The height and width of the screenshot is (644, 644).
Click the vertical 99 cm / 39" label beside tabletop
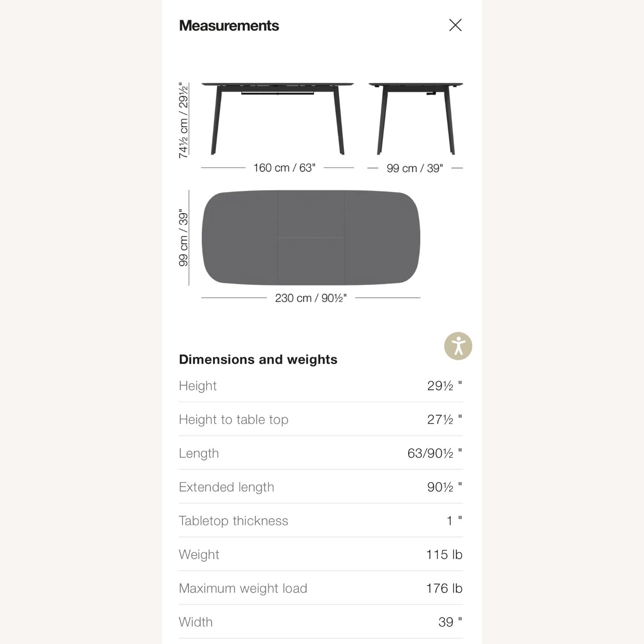(x=183, y=237)
